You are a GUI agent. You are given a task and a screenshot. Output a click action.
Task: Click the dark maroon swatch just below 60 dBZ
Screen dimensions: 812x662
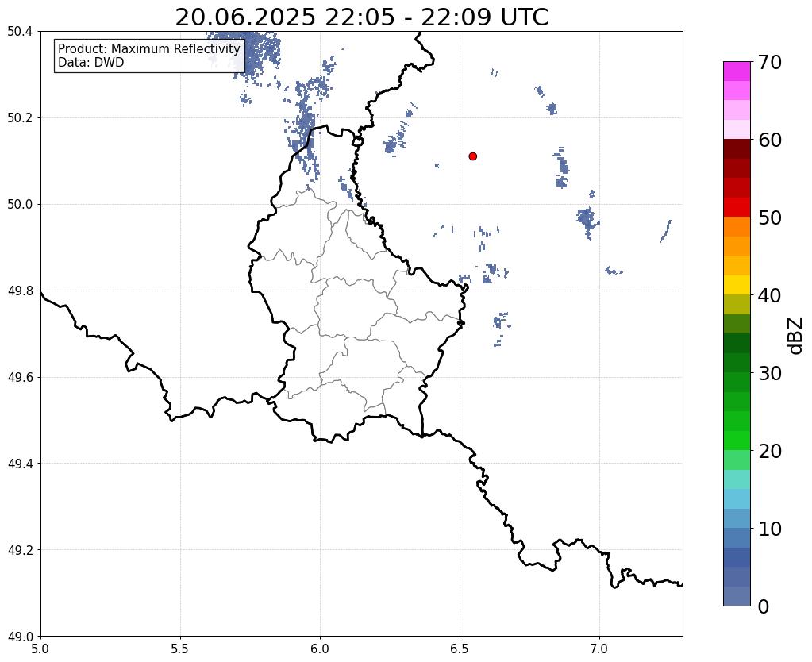pyautogui.click(x=737, y=149)
